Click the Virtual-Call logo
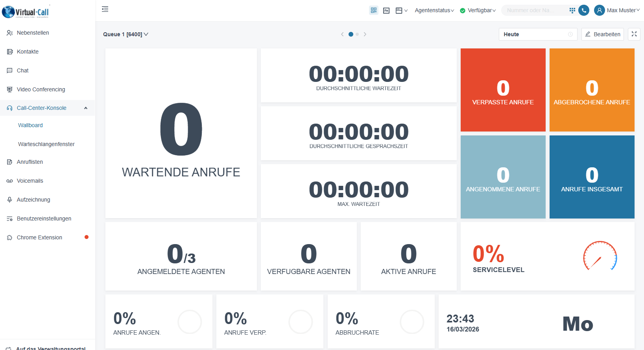 pos(26,11)
